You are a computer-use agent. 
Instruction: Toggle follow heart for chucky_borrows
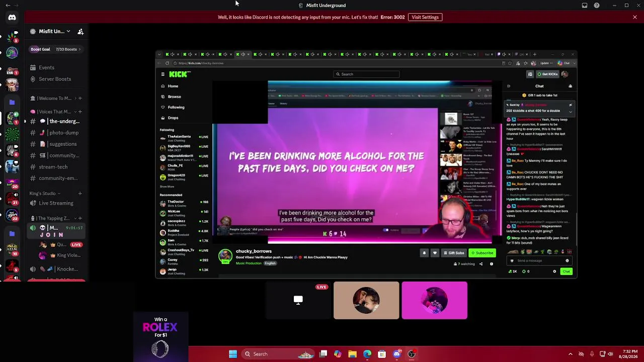(x=435, y=253)
